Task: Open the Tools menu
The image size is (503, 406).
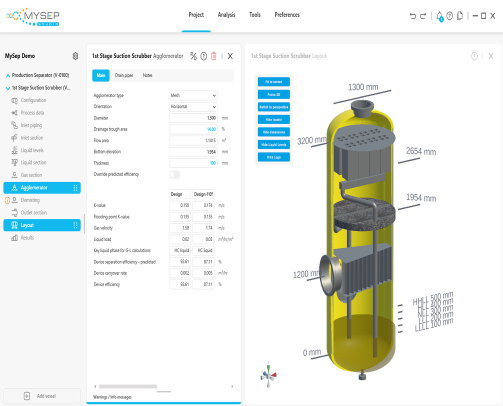Action: [255, 15]
